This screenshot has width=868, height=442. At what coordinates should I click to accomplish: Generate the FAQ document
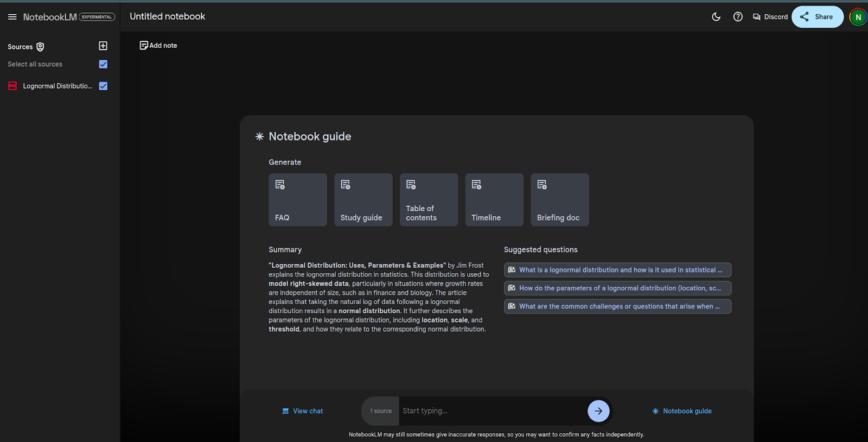(298, 200)
